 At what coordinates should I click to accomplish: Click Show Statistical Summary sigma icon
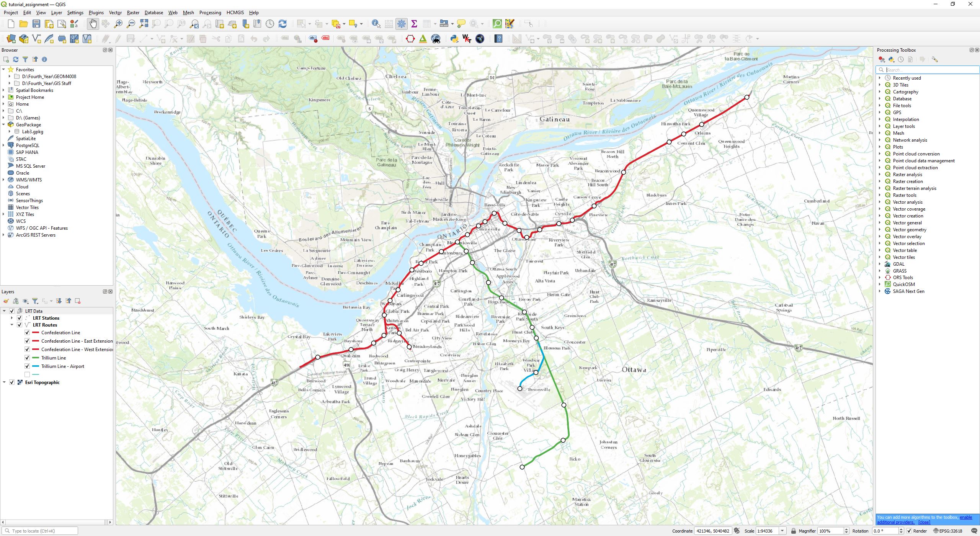click(414, 24)
